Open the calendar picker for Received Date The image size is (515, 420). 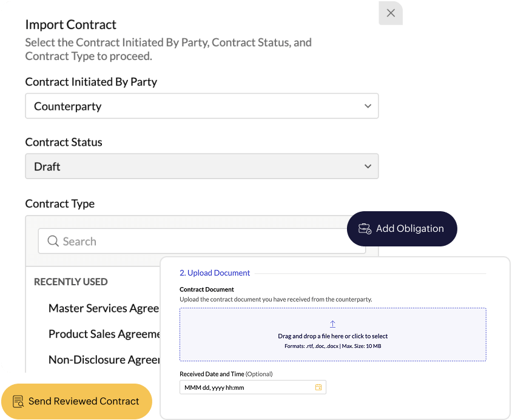click(318, 387)
